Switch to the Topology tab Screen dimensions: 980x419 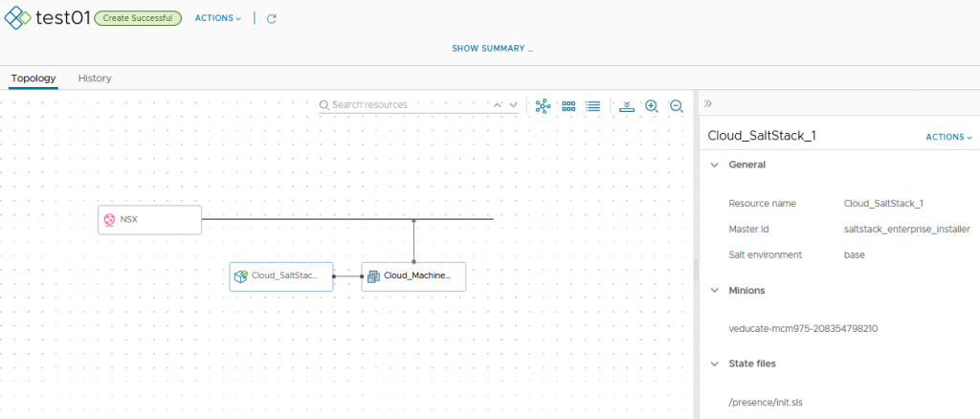pos(33,78)
